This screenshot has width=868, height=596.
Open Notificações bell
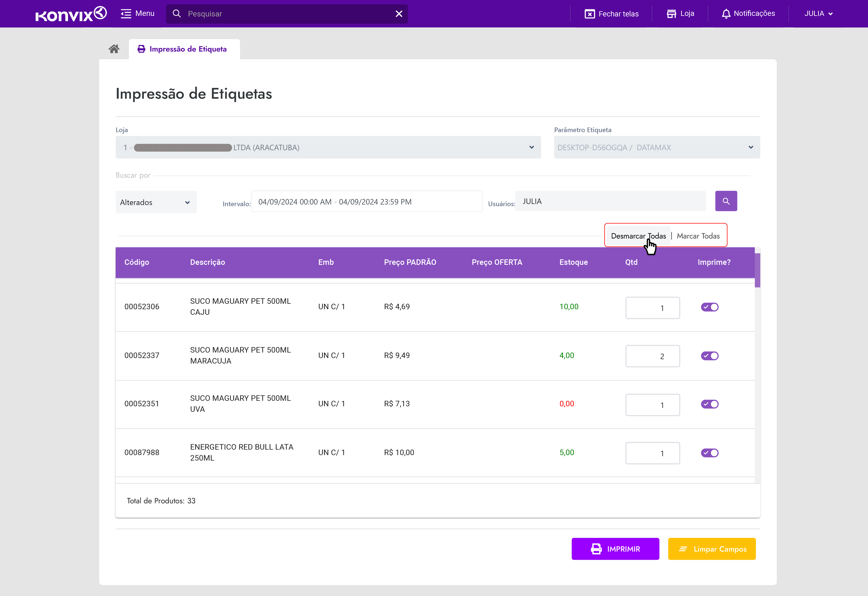point(726,14)
